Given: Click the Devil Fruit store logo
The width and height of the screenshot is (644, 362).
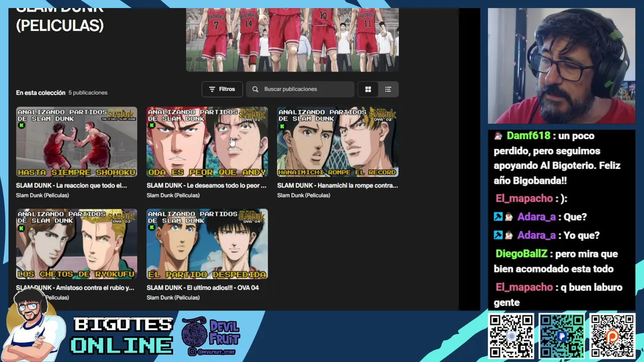Looking at the screenshot, I should pos(211,336).
